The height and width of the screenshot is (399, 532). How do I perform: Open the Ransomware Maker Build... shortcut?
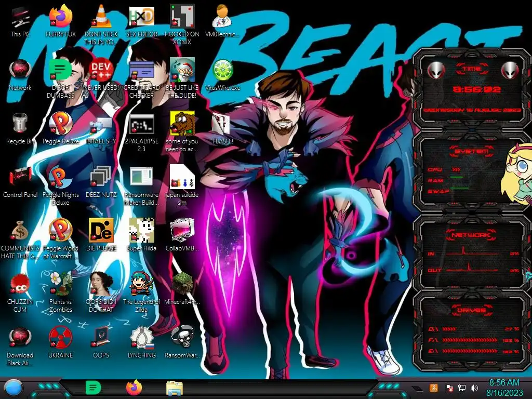[141, 186]
